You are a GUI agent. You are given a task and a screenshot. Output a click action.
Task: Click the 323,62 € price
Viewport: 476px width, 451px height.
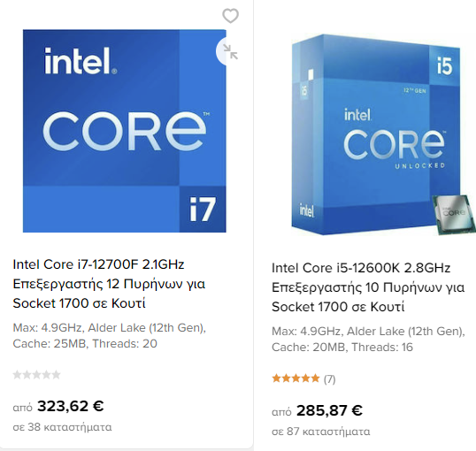pos(71,406)
